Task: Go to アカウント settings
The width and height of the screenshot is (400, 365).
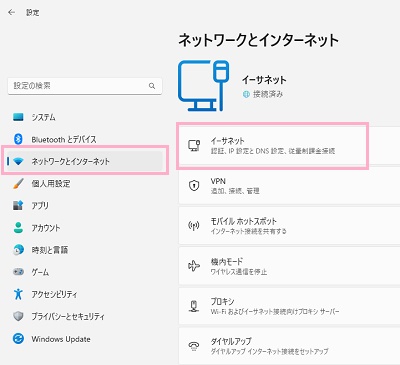Action: (85, 228)
